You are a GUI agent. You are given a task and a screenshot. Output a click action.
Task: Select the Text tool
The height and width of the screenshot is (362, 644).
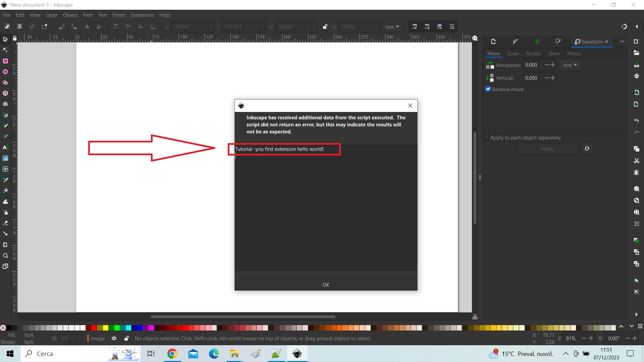click(x=5, y=147)
